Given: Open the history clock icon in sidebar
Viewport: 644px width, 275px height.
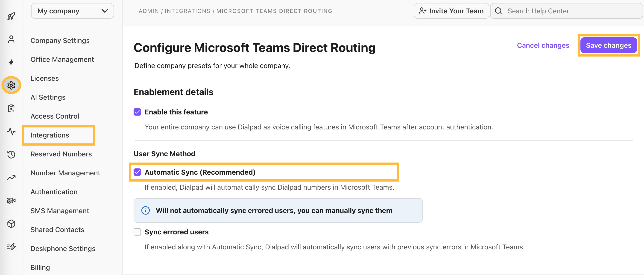Looking at the screenshot, I should tap(11, 155).
